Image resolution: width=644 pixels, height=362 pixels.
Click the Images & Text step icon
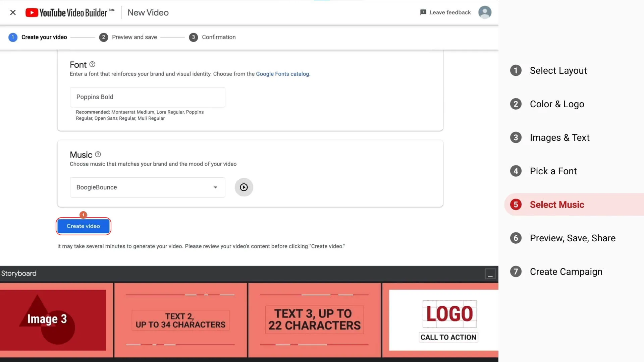click(515, 137)
